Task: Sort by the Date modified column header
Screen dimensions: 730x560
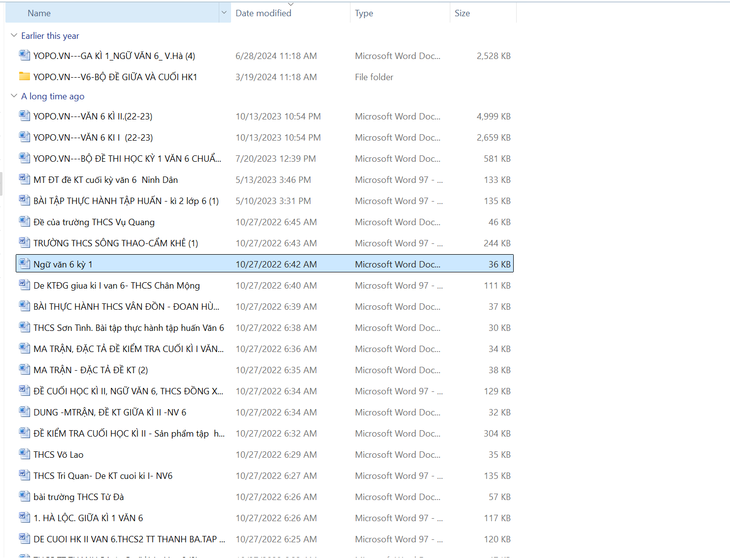Action: tap(291, 13)
